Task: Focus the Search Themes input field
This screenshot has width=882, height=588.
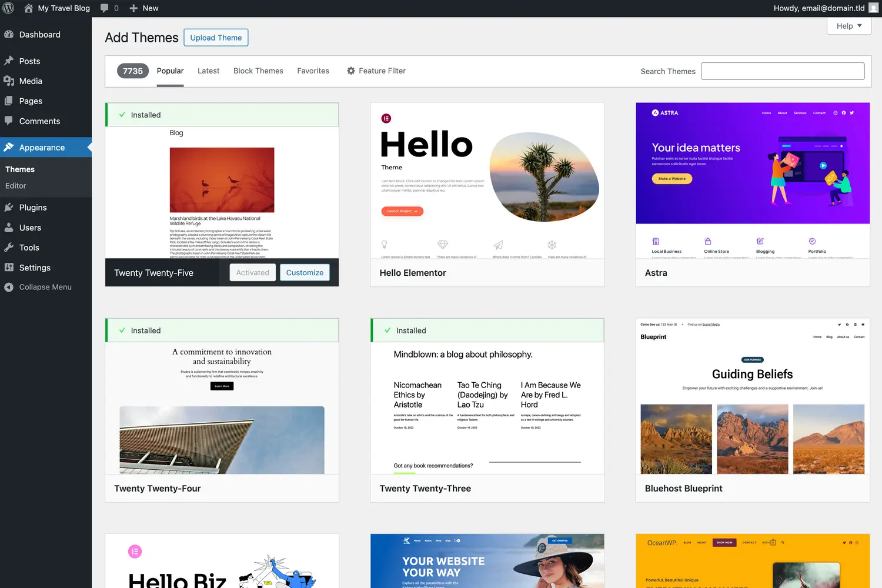Action: click(x=783, y=71)
